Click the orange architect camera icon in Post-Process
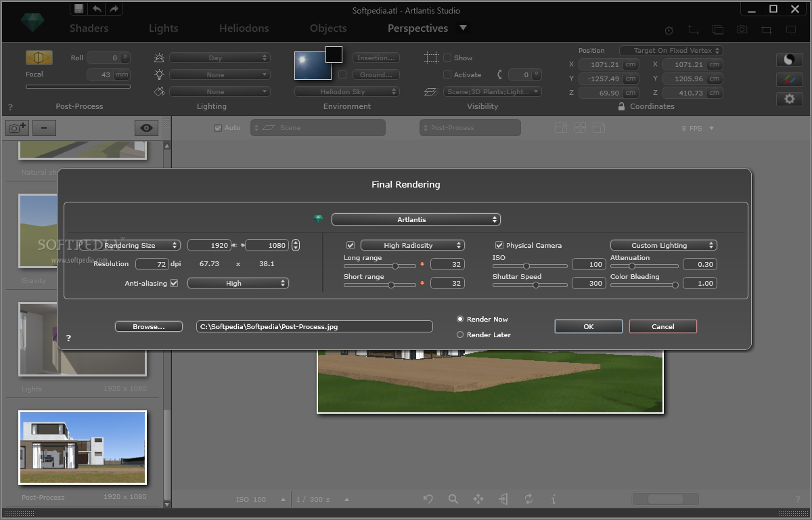Screen dimensions: 812x520 coord(39,58)
